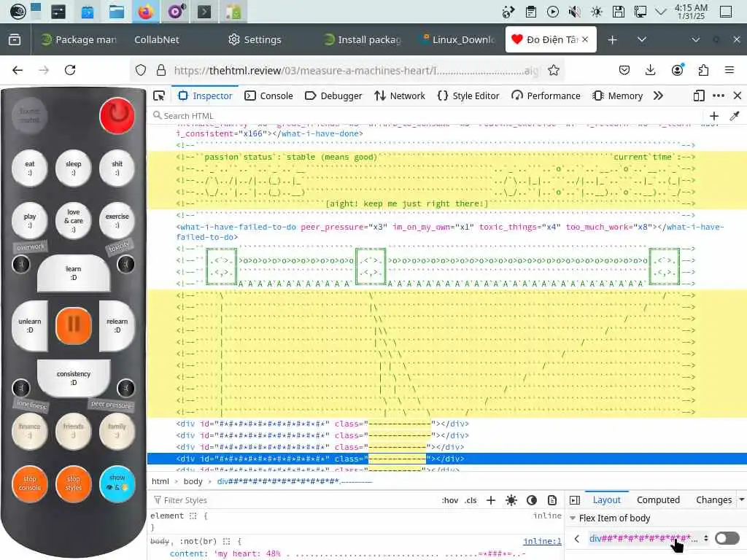This screenshot has height=560, width=747.
Task: Open the extensions puzzle icon
Action: click(703, 71)
